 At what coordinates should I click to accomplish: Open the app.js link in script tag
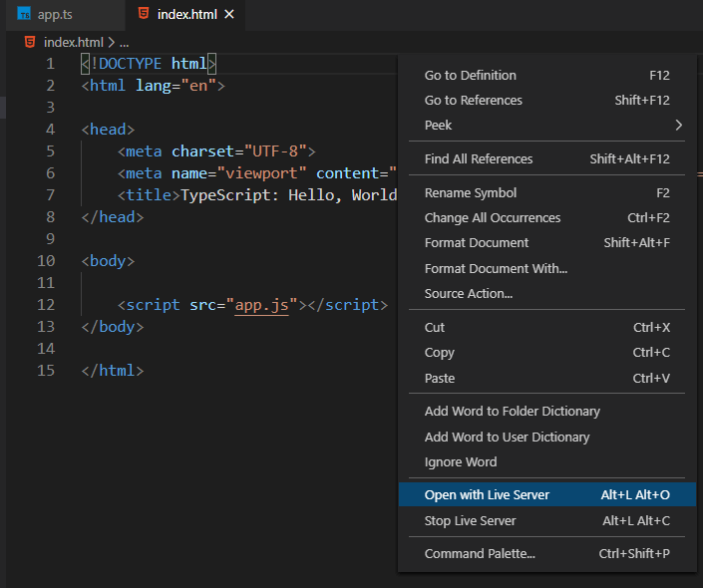pyautogui.click(x=261, y=305)
